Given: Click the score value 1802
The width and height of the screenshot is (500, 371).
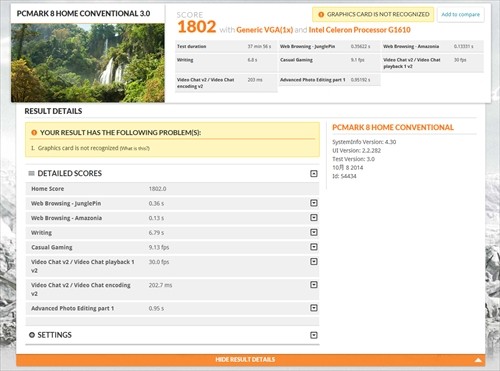Looking at the screenshot, I should coord(197,27).
